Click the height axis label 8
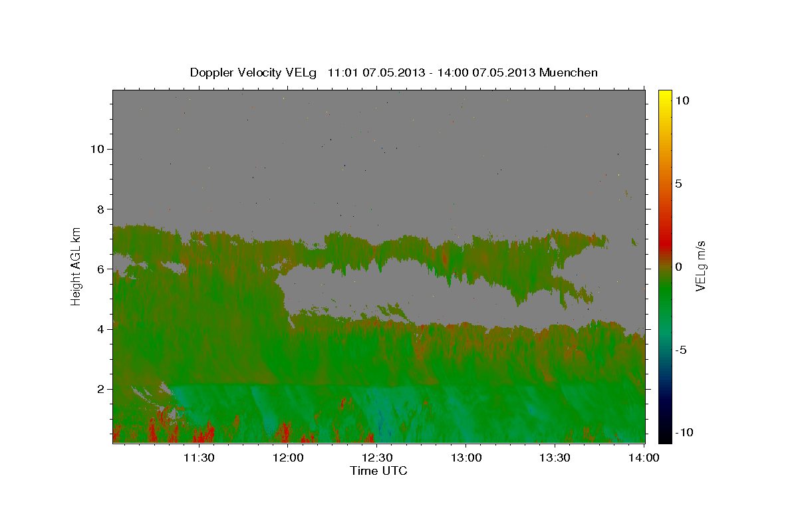 100,209
